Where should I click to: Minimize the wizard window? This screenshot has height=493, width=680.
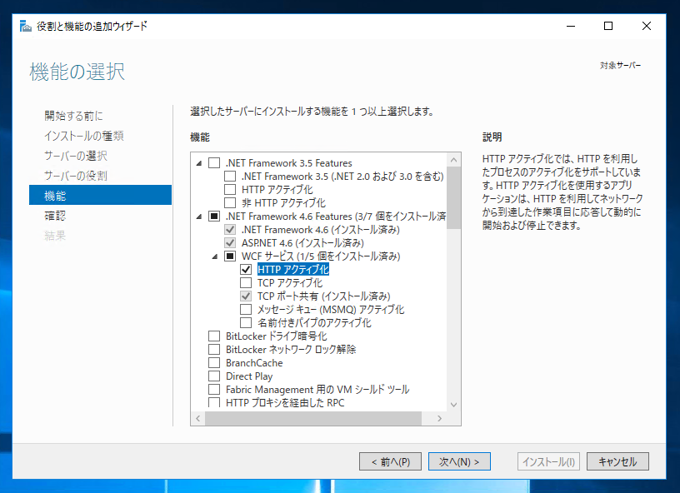coord(571,26)
